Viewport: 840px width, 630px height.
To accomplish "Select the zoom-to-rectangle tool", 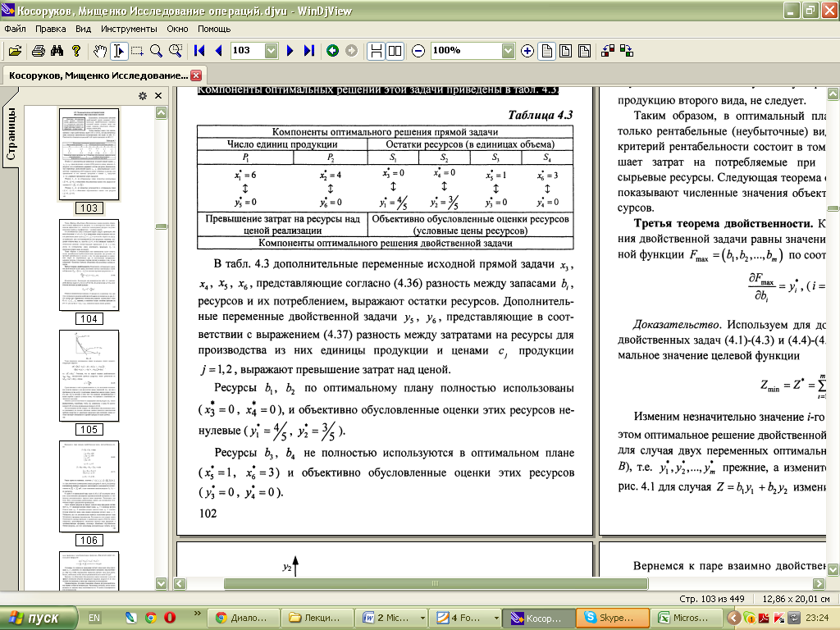I will point(176,51).
